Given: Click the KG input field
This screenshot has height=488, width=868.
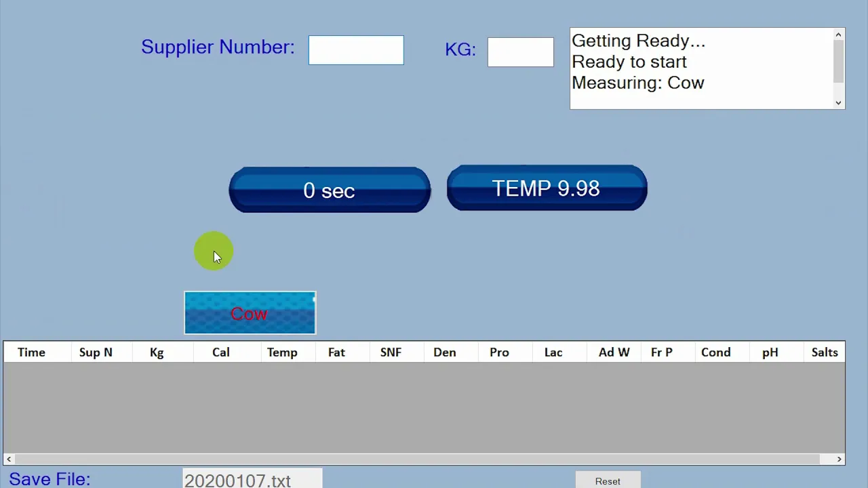Looking at the screenshot, I should point(521,52).
